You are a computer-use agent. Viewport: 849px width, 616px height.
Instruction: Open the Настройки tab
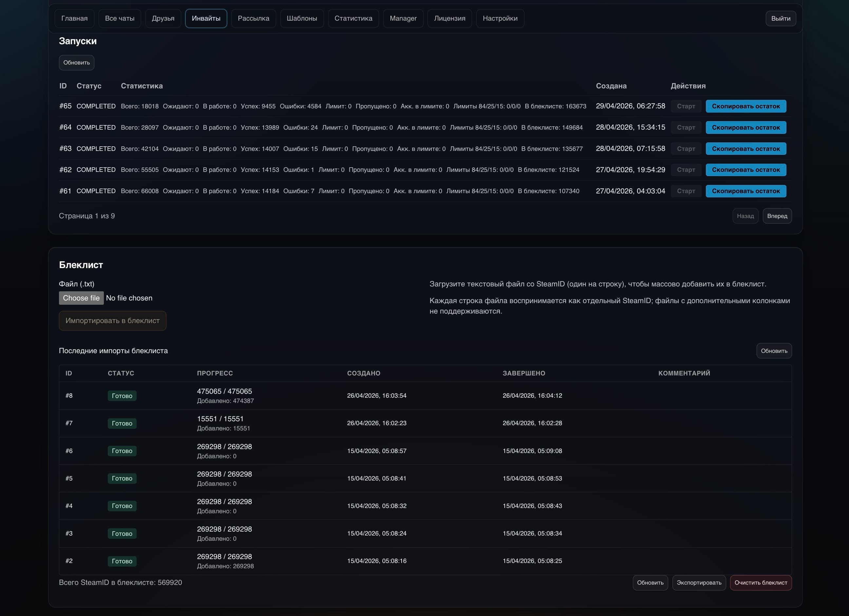coord(500,18)
